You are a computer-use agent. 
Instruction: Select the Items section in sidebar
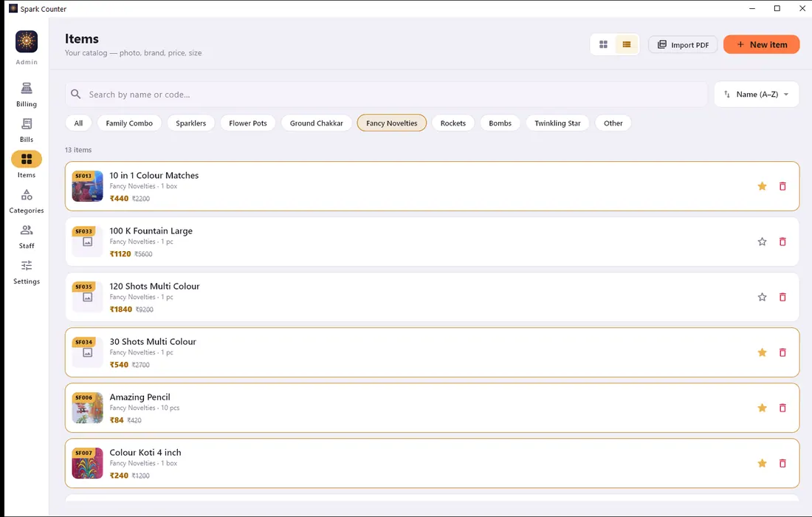point(27,165)
